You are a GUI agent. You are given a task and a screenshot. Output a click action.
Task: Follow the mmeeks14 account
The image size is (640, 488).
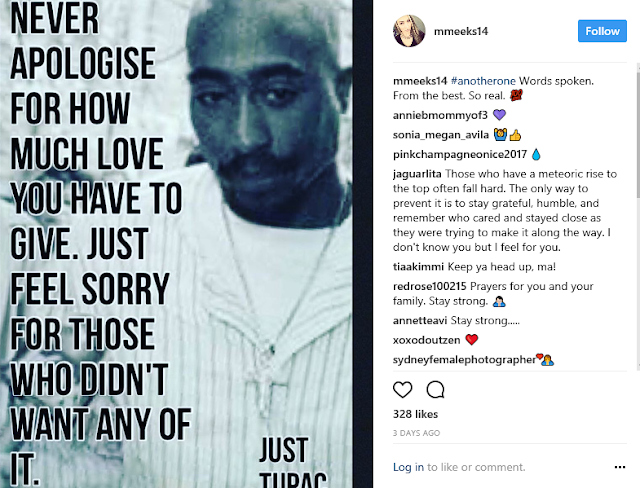click(602, 31)
